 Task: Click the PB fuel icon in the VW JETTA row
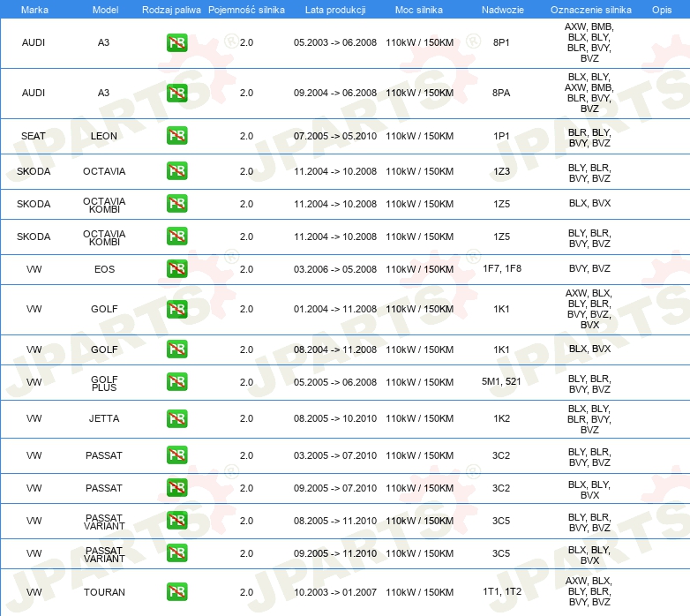tap(176, 418)
